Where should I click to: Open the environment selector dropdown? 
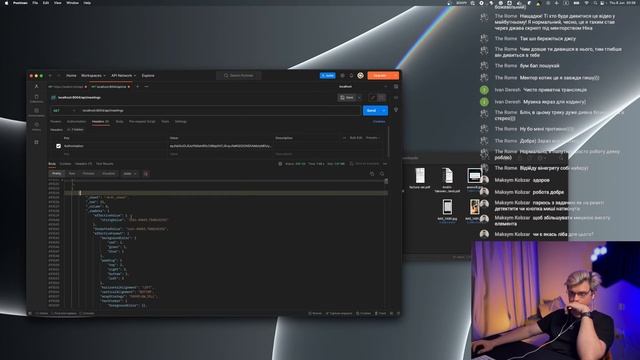coord(362,87)
